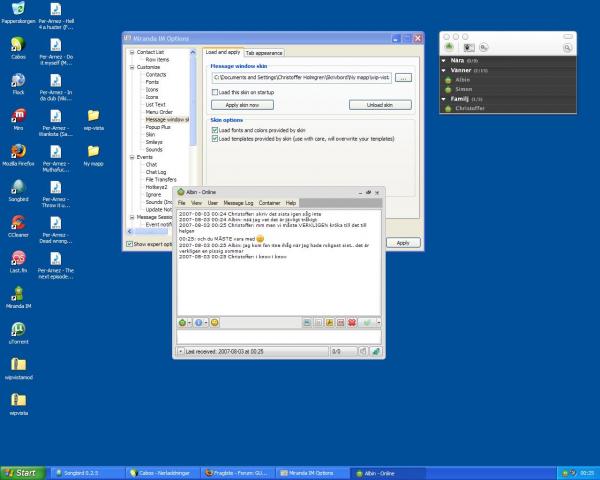Open the smiley picker in chat window
The height and width of the screenshot is (480, 600).
215,323
